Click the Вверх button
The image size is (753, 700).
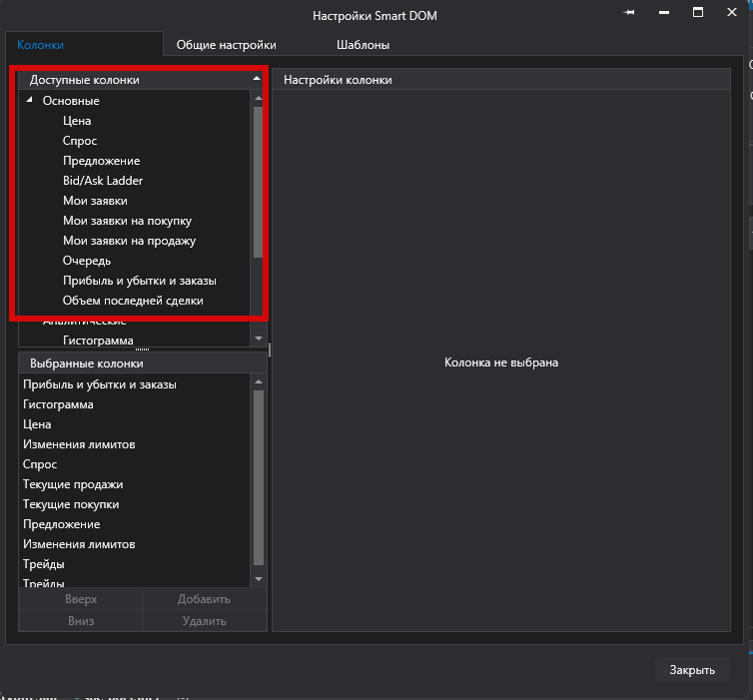click(x=81, y=599)
